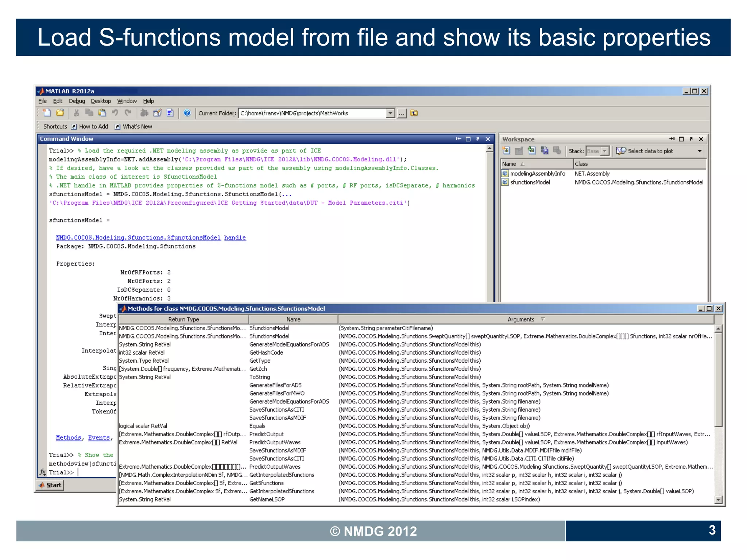Open the Desktop menu
This screenshot has height=560, width=747.
tap(101, 101)
